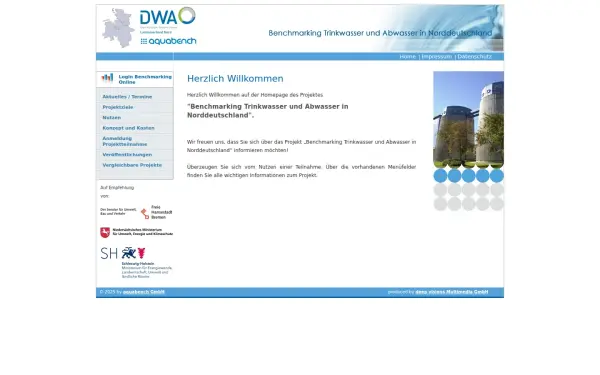This screenshot has height=375, width=600.
Task: Click the banner title Benchmarking Trinkwasser und Abwasser
Action: point(380,33)
